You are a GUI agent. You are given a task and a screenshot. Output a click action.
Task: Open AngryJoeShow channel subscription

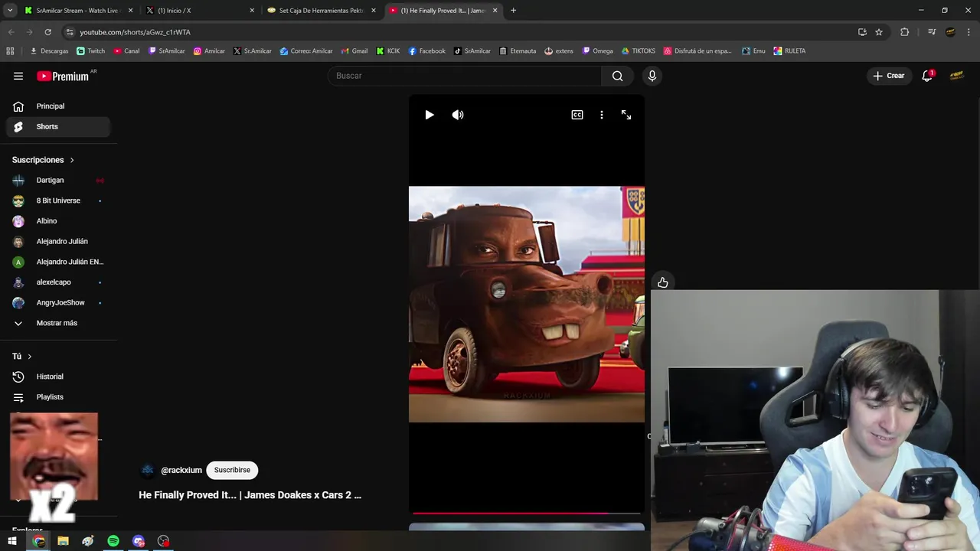point(58,302)
